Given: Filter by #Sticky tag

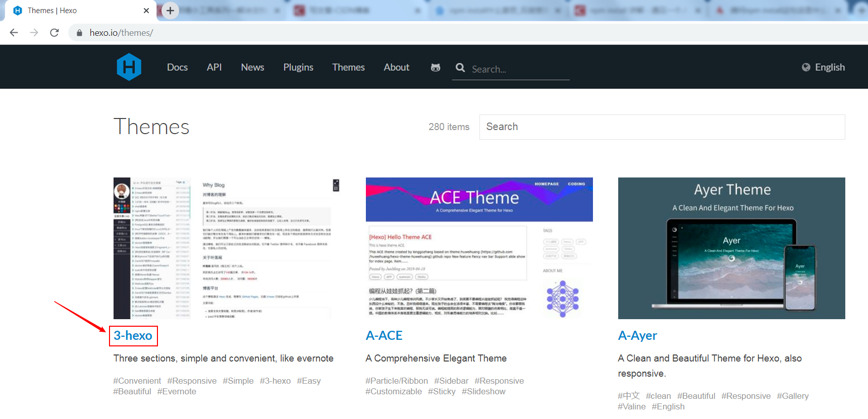Looking at the screenshot, I should click(x=442, y=391).
